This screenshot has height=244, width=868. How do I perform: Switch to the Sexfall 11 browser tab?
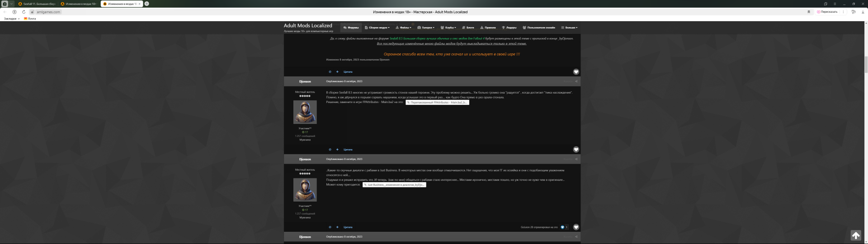click(37, 4)
